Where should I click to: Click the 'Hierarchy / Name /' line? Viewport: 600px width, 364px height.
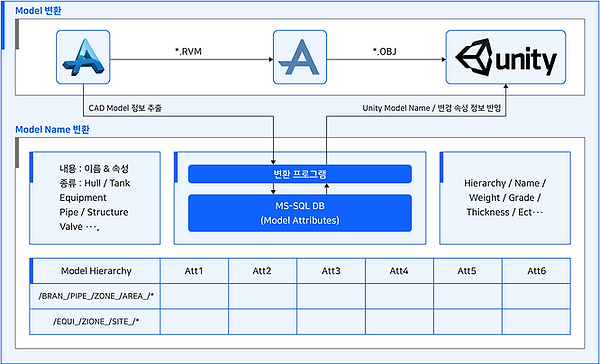(x=505, y=183)
